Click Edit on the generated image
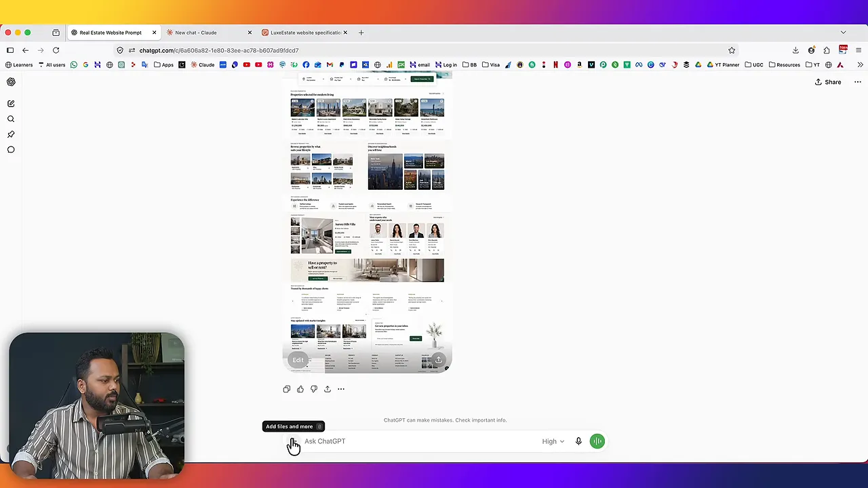The image size is (868, 488). (x=298, y=360)
